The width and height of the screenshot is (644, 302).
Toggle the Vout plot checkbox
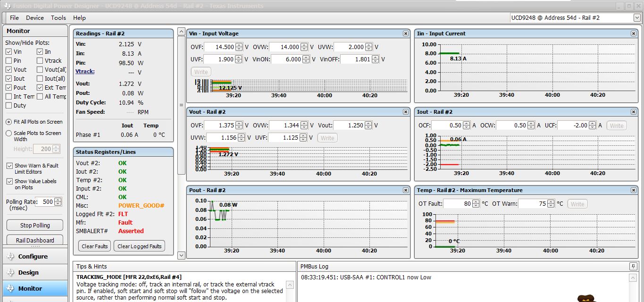click(x=9, y=69)
